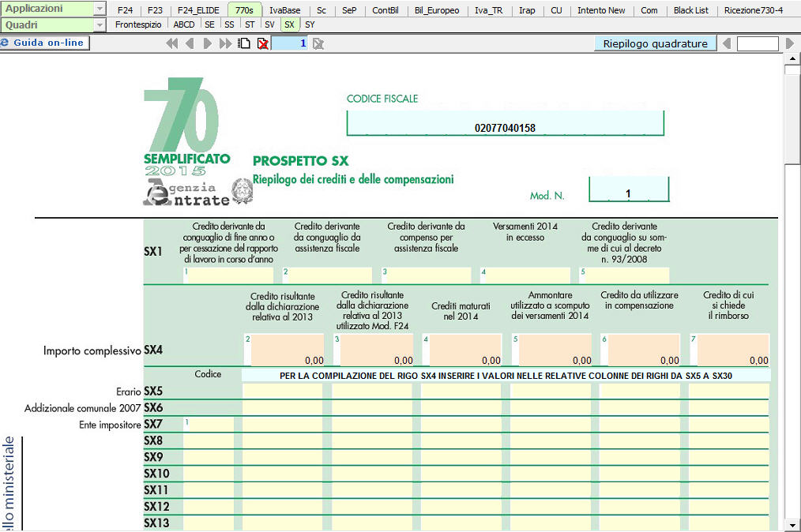Image resolution: width=801 pixels, height=532 pixels.
Task: Open Guida on-line help
Action: [x=45, y=43]
